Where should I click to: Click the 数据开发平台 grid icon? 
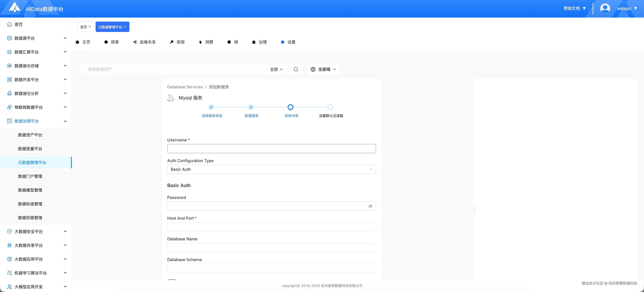tap(9, 80)
